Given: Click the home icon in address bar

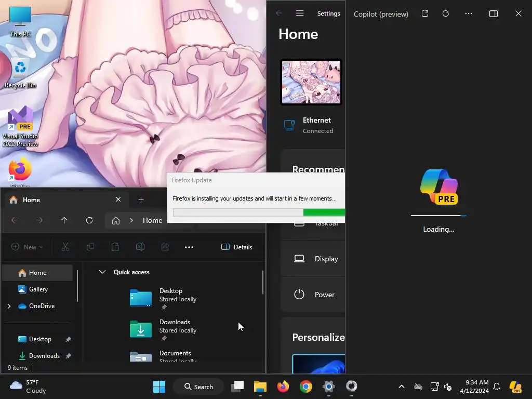Looking at the screenshot, I should (x=116, y=220).
